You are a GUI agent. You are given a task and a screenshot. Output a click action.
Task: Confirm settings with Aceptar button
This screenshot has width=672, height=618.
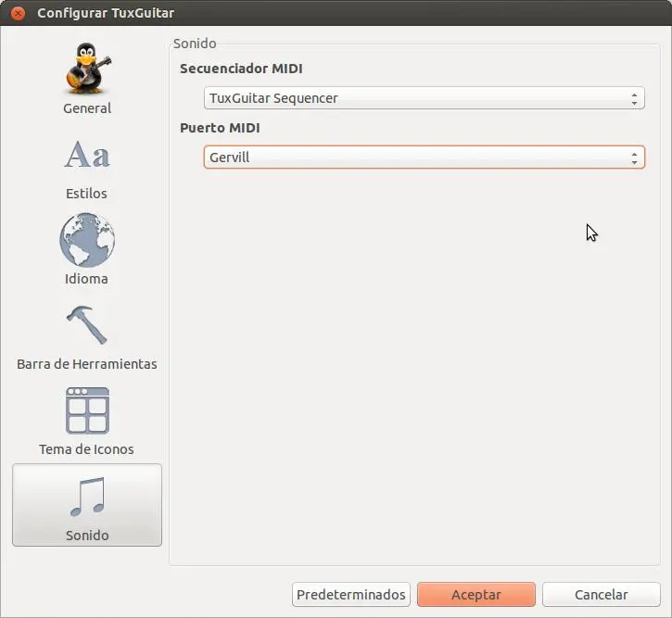pos(476,595)
